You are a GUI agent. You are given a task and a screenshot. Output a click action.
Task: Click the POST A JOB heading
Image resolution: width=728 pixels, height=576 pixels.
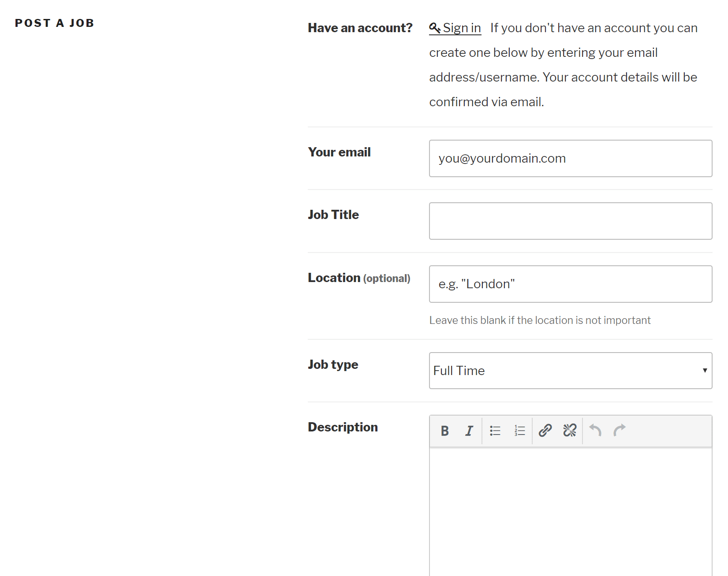[x=54, y=23]
